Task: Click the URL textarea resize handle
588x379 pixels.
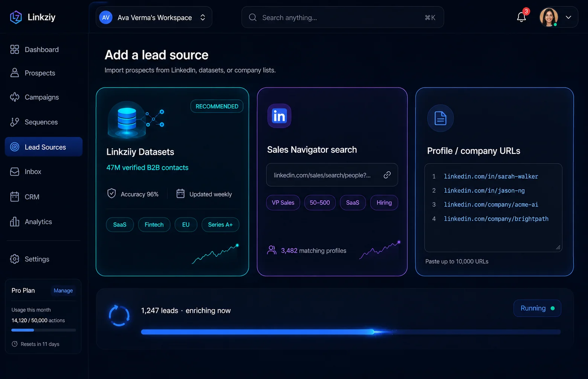Action: point(558,247)
